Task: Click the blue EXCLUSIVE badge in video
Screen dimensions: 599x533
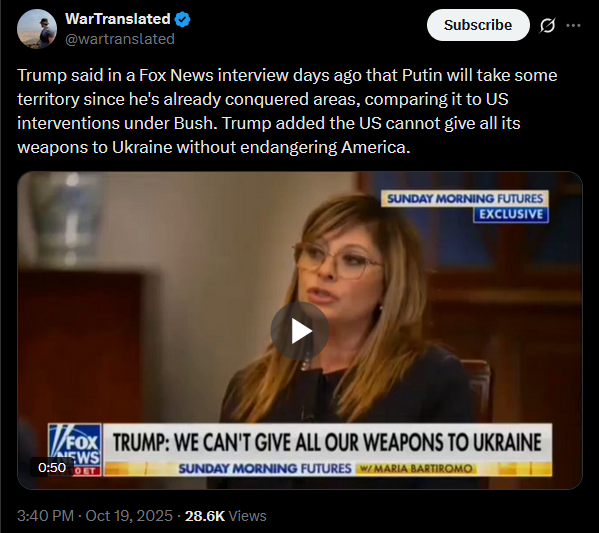Action: (511, 214)
